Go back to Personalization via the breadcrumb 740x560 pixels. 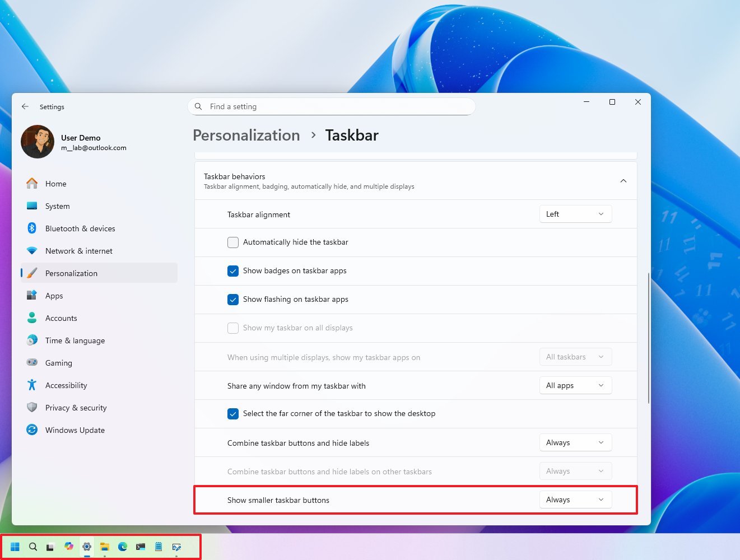[x=246, y=135]
